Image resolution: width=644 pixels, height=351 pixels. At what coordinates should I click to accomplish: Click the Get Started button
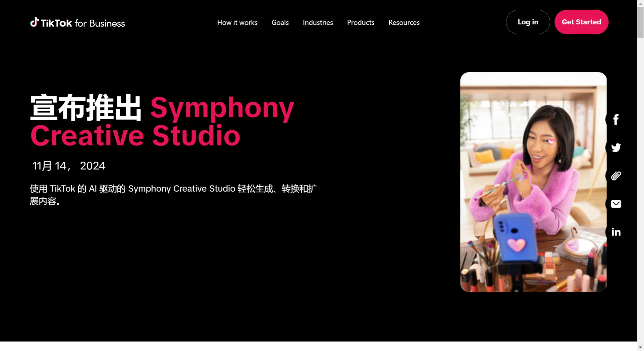click(581, 22)
